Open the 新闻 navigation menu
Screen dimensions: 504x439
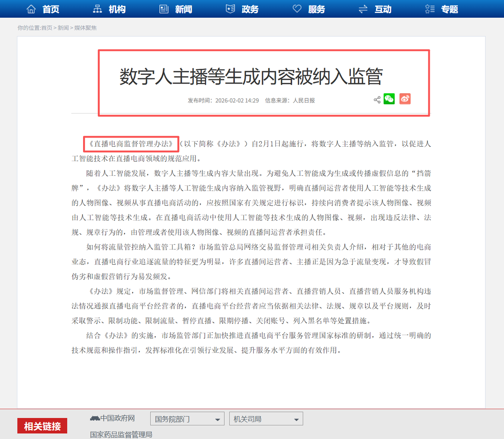(x=184, y=9)
